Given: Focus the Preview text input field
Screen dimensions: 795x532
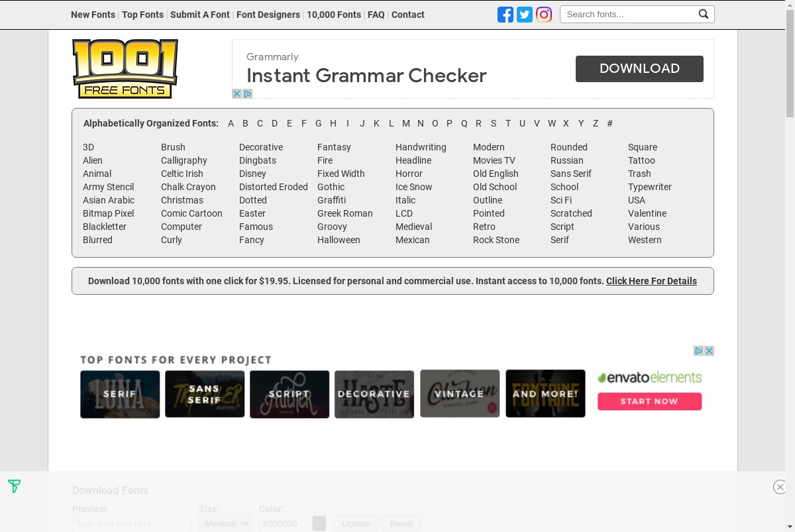Looking at the screenshot, I should [x=132, y=523].
